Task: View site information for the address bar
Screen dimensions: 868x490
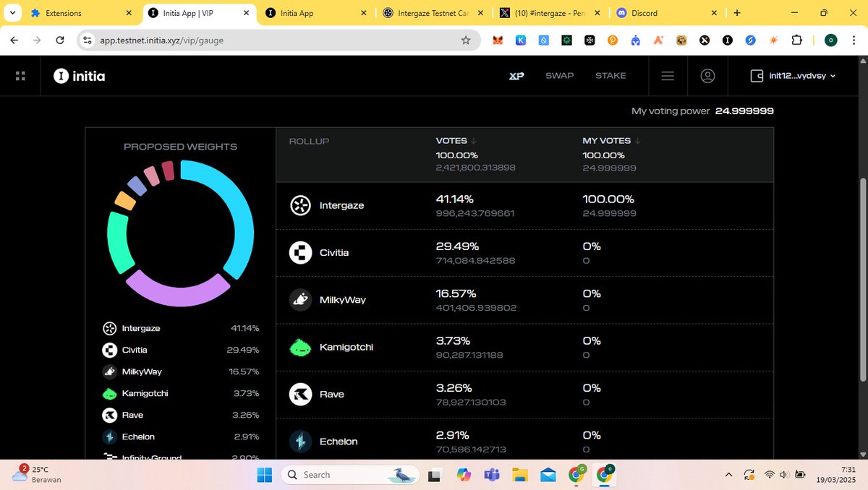Action: click(x=87, y=40)
